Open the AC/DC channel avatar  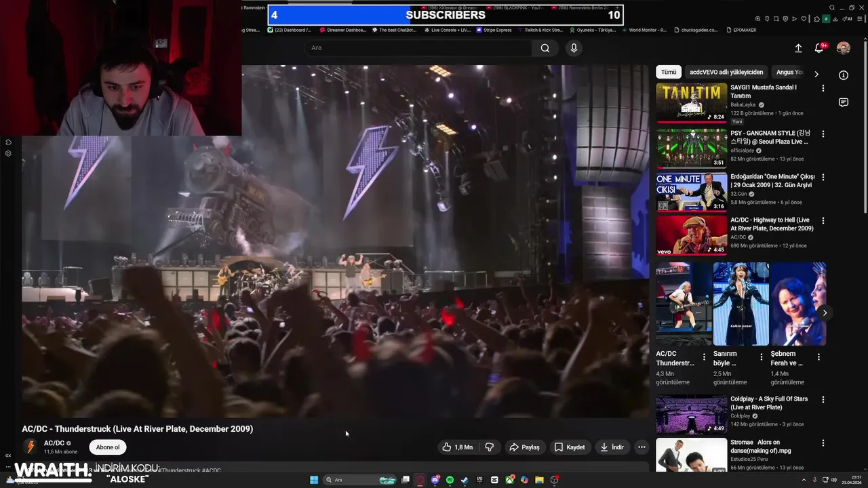click(x=30, y=447)
